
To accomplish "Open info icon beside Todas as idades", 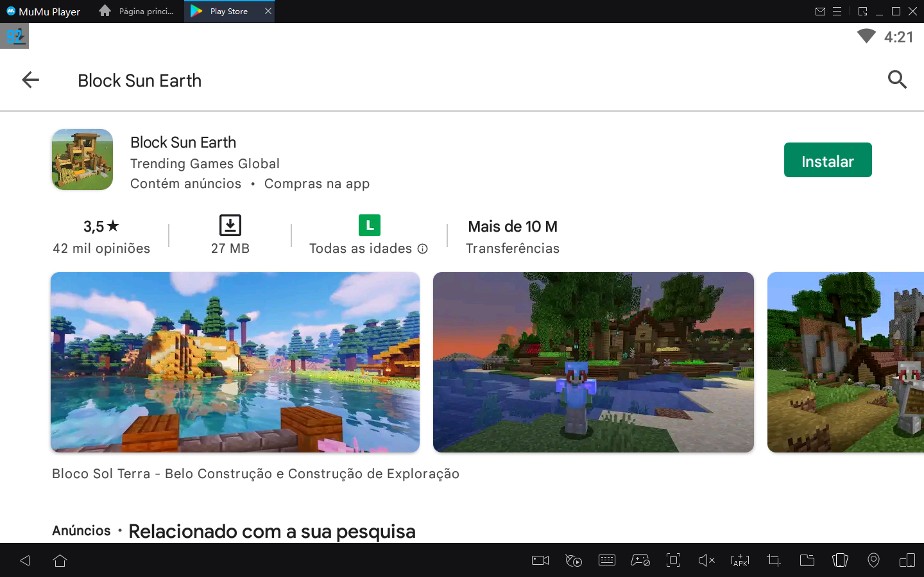I will pos(422,249).
